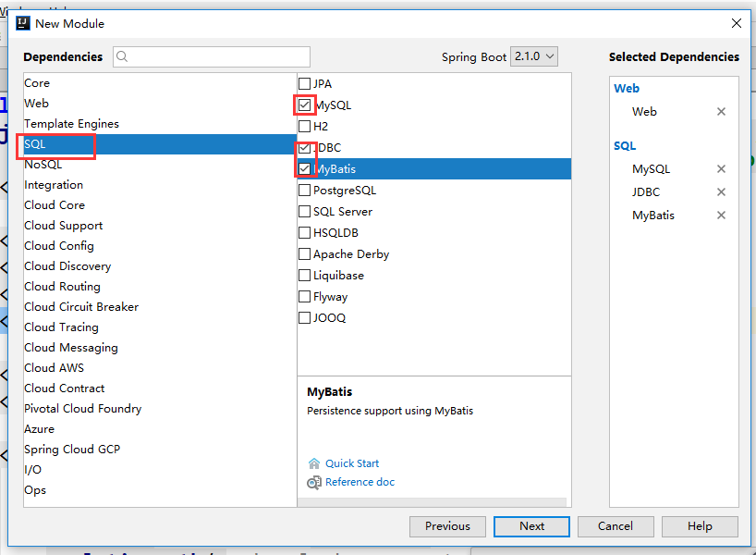Image resolution: width=756 pixels, height=555 pixels.
Task: Select the Cloud Circuit Breaker category
Action: coord(160,307)
